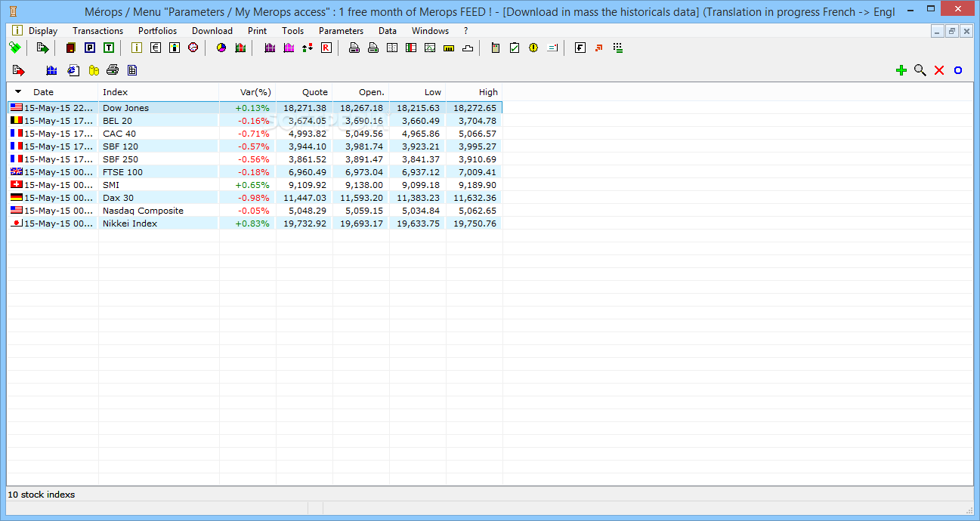Open the Transactions menu

98,31
